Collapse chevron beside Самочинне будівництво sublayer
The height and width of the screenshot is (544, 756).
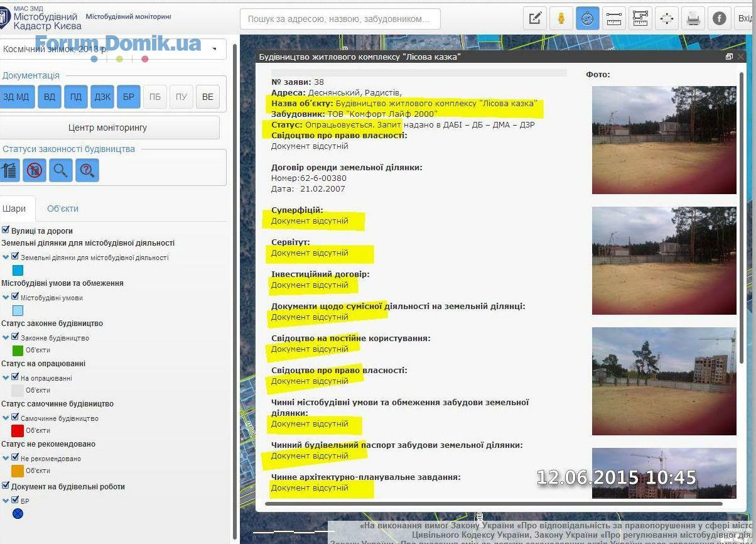click(6, 418)
